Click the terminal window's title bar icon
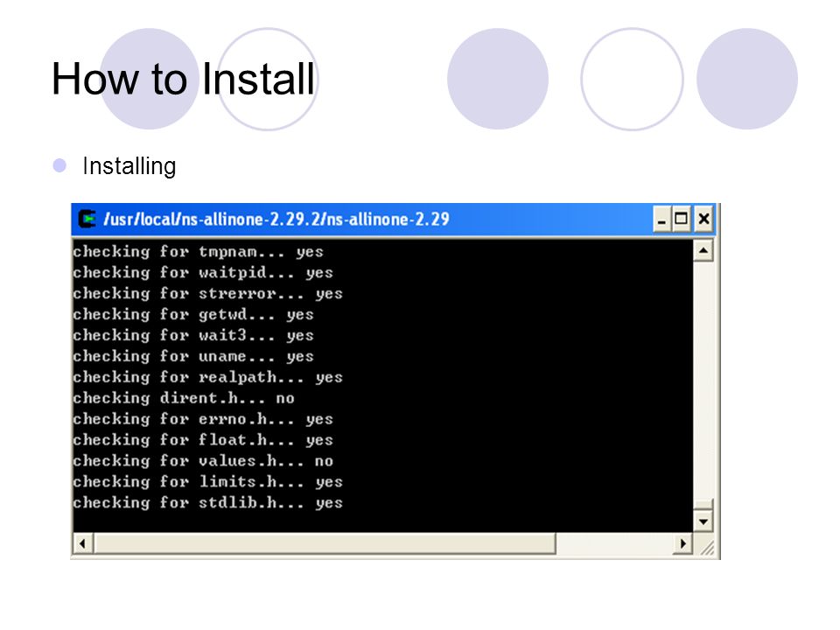 (87, 219)
